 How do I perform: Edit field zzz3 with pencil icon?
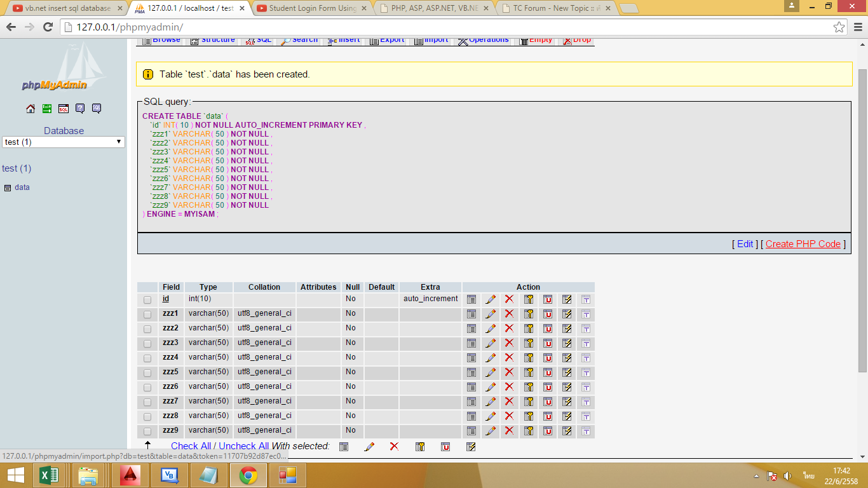[491, 343]
